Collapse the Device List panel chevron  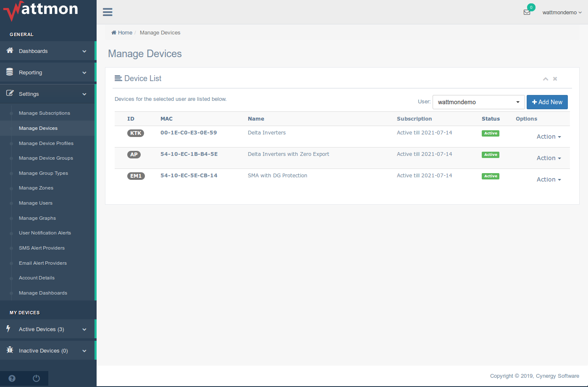click(545, 79)
